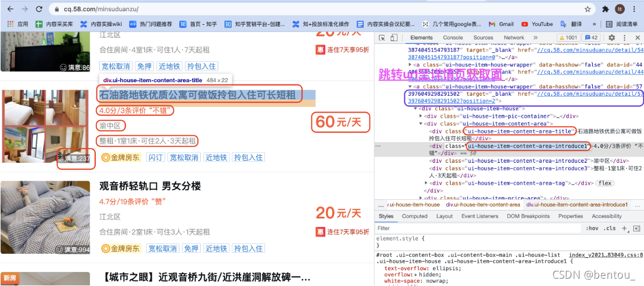Go back using the browser back arrow
The width and height of the screenshot is (644, 286).
(11, 8)
